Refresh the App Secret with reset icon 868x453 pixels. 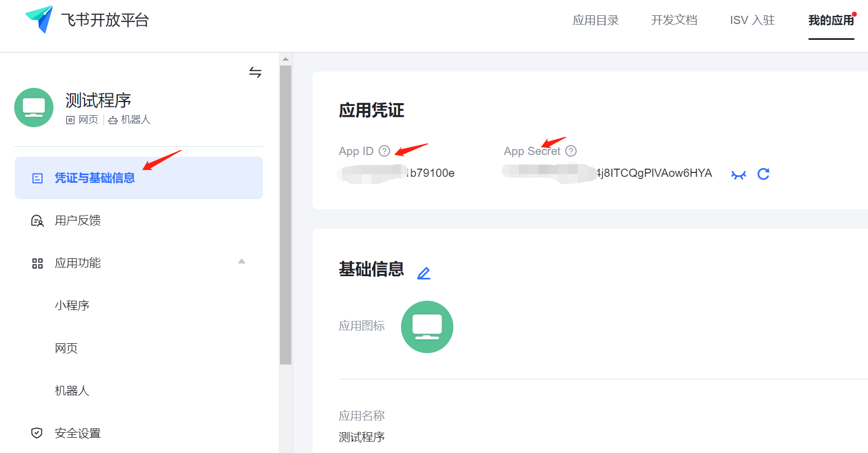point(763,174)
